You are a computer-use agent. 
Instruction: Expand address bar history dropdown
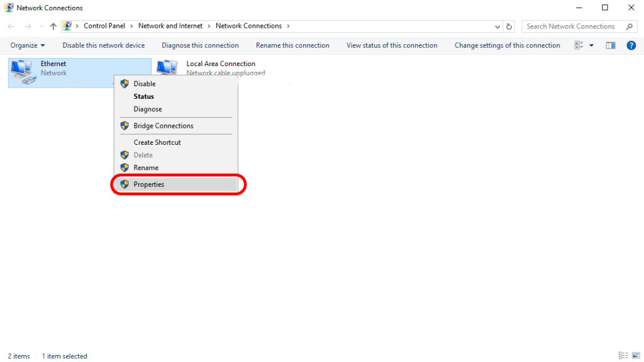497,26
